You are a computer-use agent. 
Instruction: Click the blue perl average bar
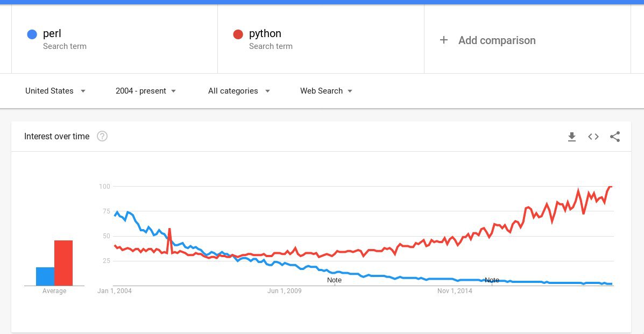pos(45,276)
